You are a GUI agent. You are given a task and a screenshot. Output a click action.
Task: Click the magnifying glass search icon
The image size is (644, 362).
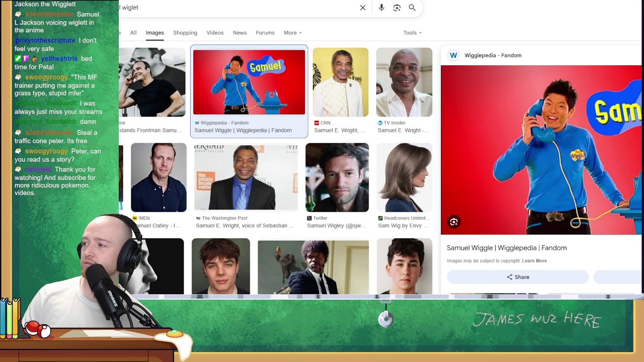coord(412,8)
